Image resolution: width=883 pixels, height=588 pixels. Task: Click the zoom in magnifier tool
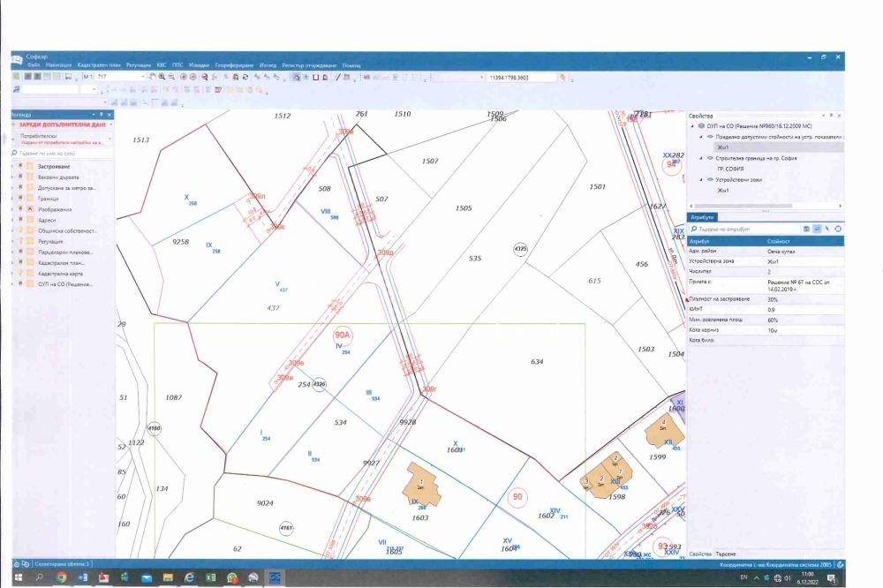tap(162, 77)
